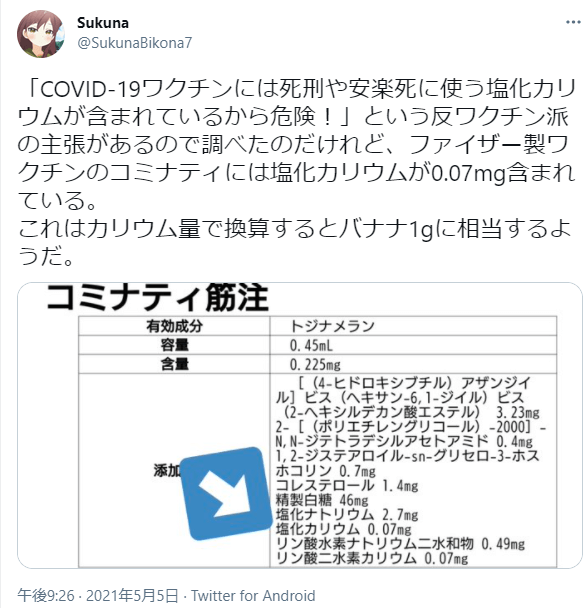
Task: Select the 有効成分 table header cell
Action: 174,326
